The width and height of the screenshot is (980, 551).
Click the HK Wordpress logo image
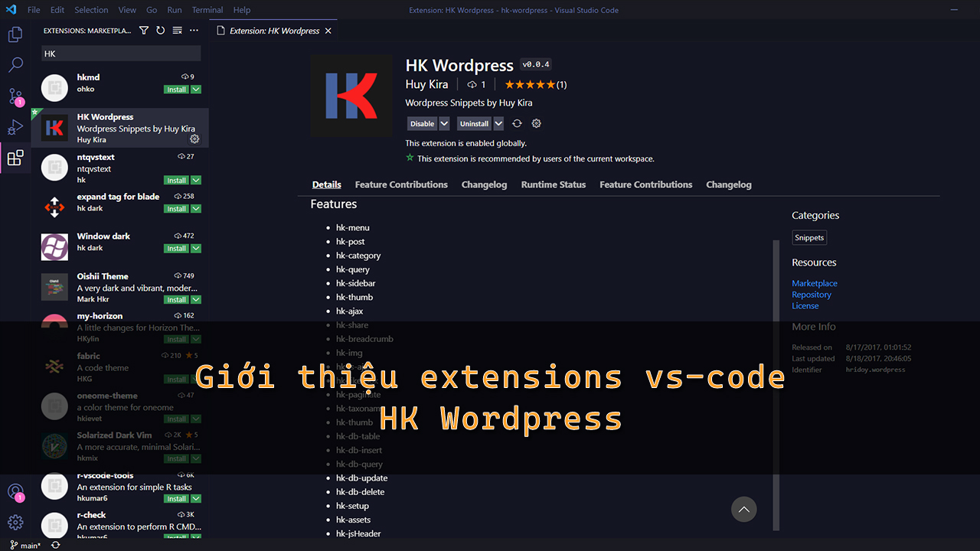click(351, 96)
